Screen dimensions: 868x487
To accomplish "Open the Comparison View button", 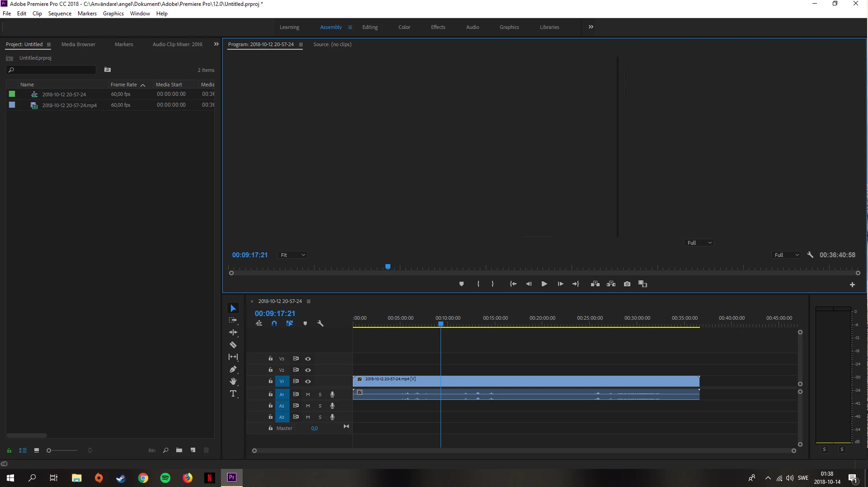I will [643, 284].
